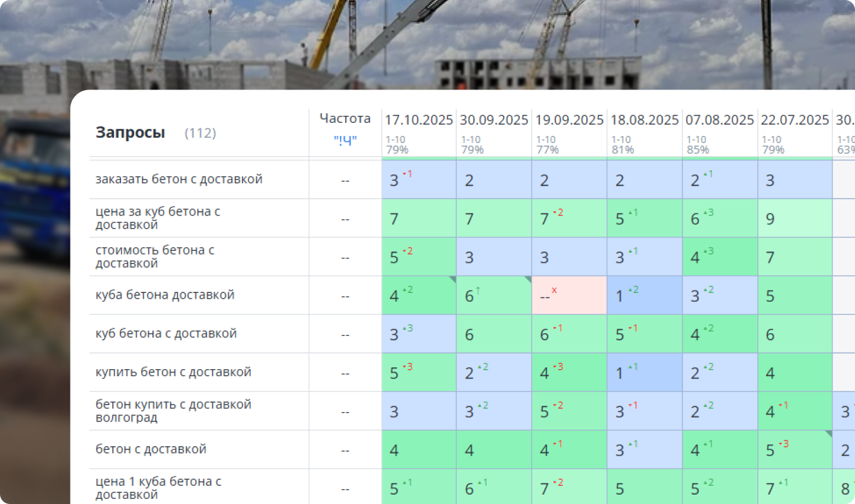Open the 30.09.2025 date column header
Image resolution: width=855 pixels, height=504 pixels.
(x=494, y=120)
